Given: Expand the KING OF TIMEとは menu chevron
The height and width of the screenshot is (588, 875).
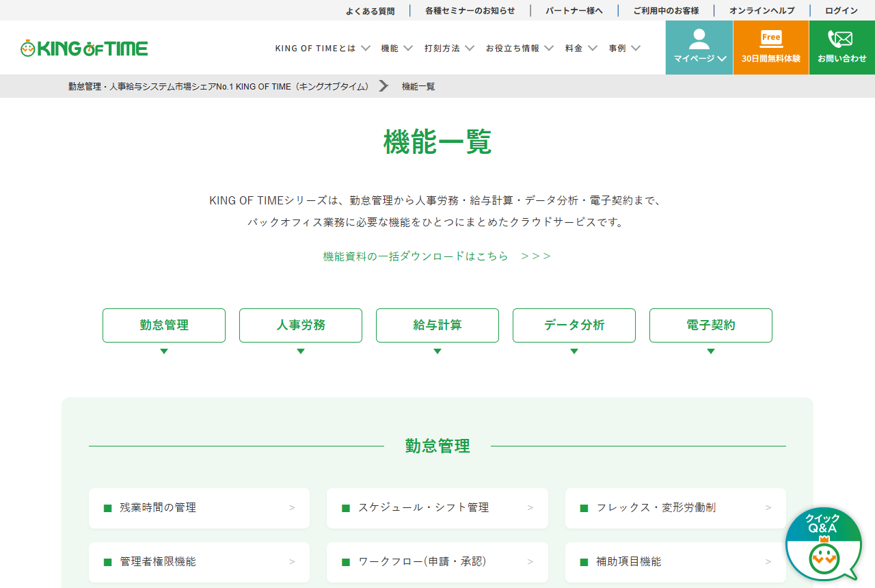Looking at the screenshot, I should pos(366,49).
